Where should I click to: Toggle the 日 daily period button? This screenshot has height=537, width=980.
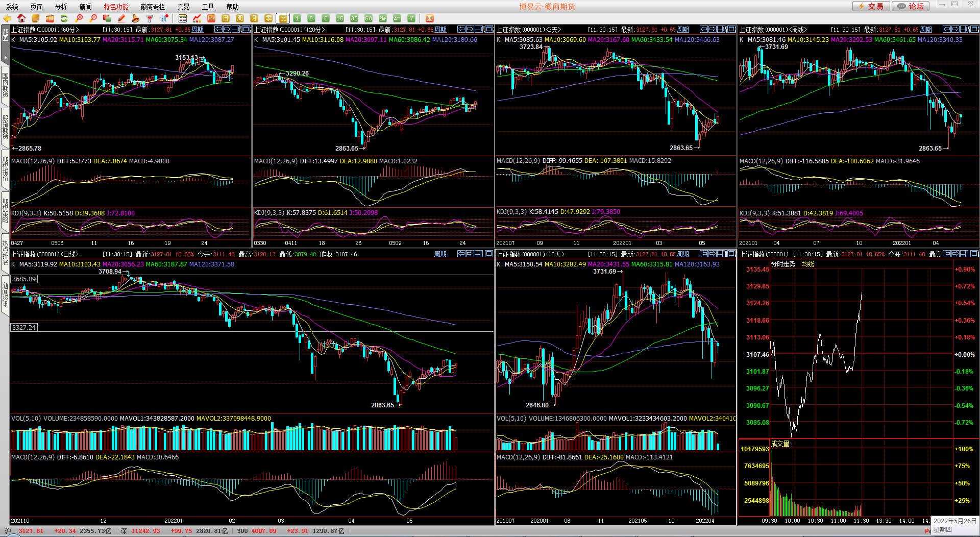pos(226,18)
